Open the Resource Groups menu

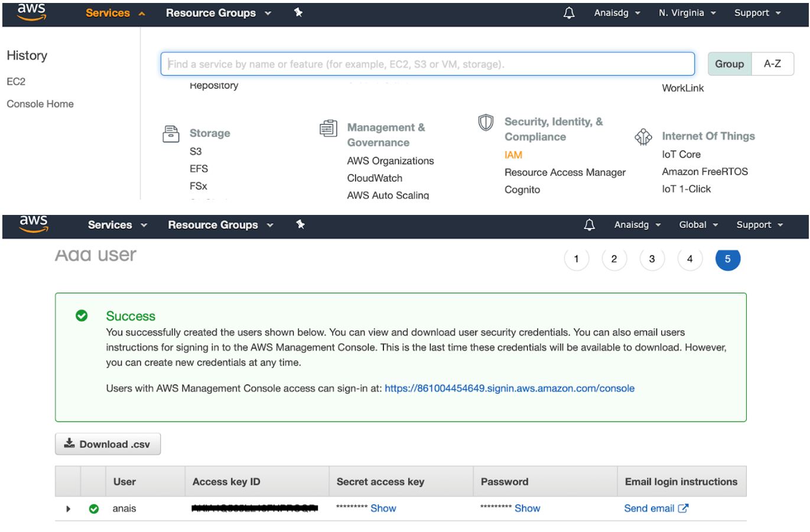pos(210,12)
